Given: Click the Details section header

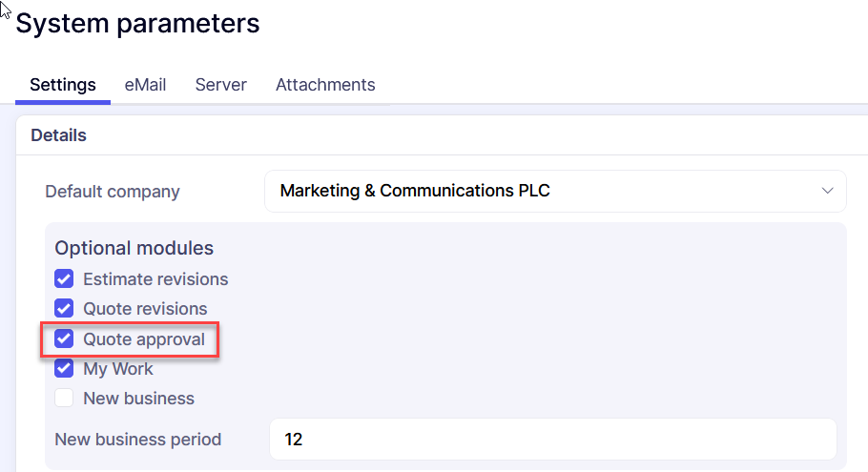Looking at the screenshot, I should coord(58,135).
